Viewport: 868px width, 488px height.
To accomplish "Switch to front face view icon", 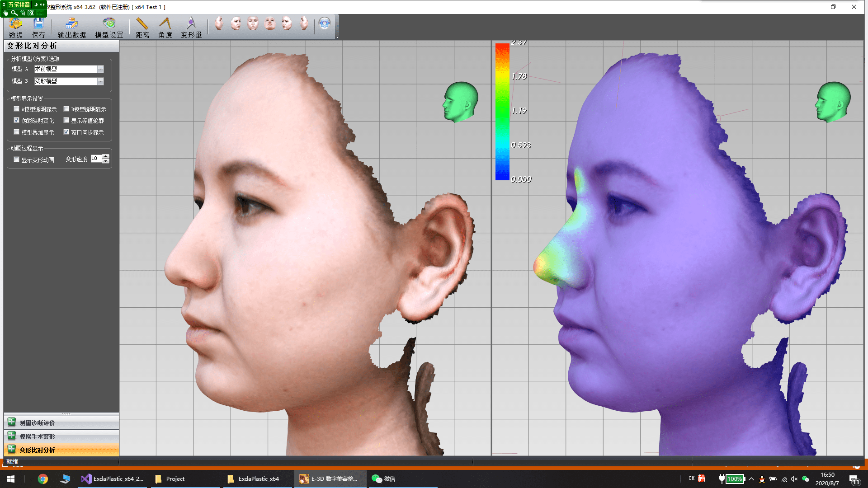I will (253, 23).
